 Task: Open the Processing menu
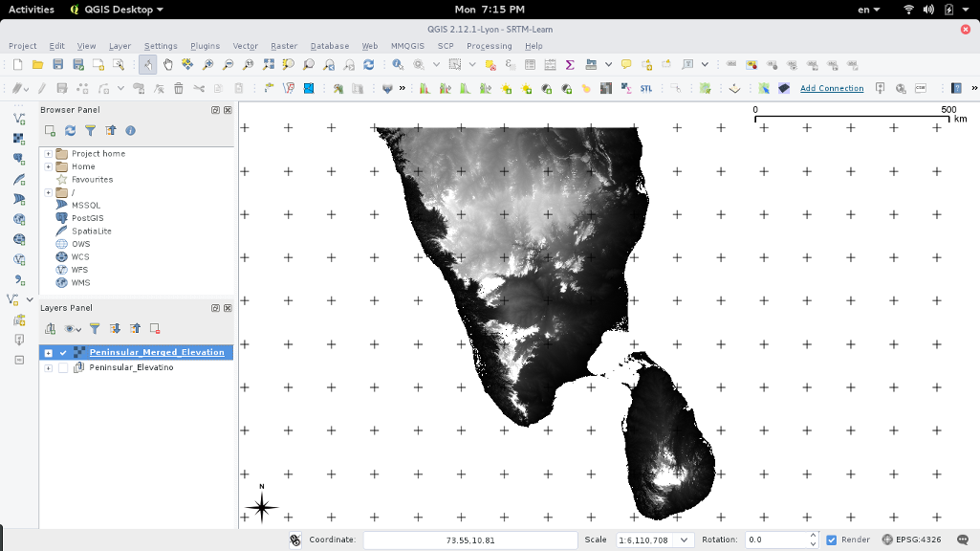tap(489, 46)
